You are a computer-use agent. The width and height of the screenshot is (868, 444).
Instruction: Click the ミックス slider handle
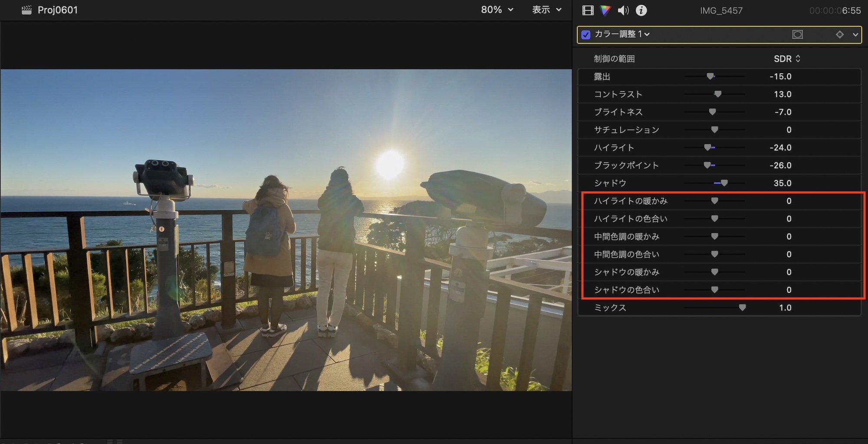tap(742, 308)
